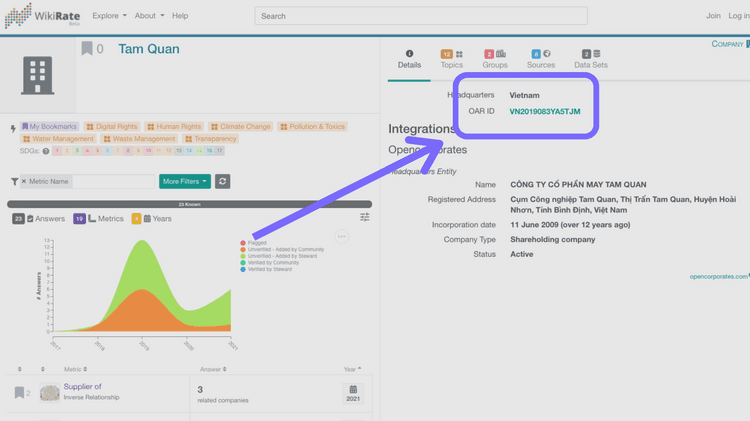Open the opencorporates.com link

[719, 277]
